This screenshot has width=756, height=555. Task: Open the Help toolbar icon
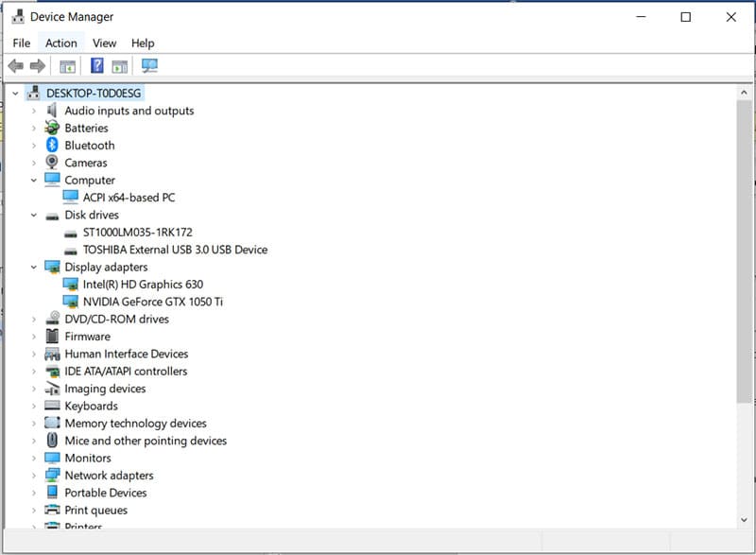pos(95,65)
